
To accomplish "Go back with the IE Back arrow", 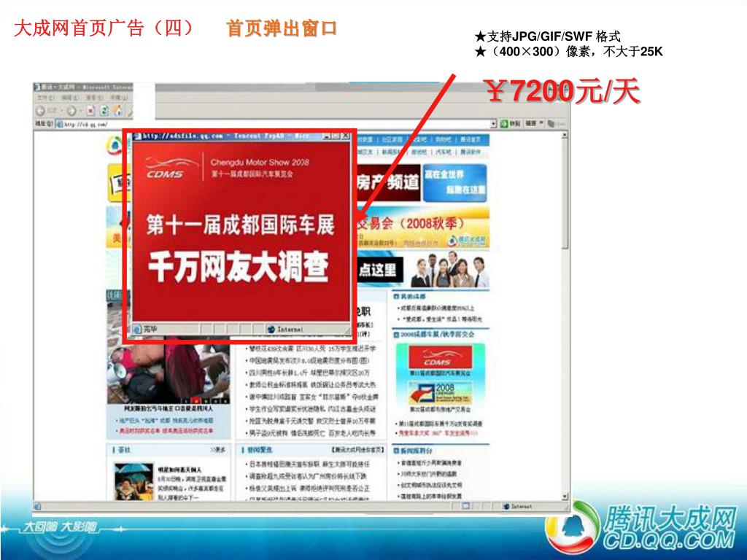I will (x=41, y=111).
